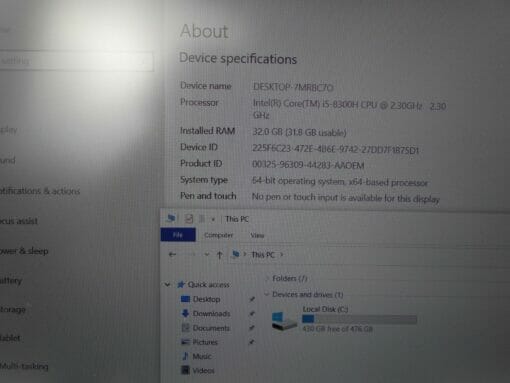Click the Local Disk (C:) drive icon
Viewport: 510px width, 383px height.
coord(283,321)
